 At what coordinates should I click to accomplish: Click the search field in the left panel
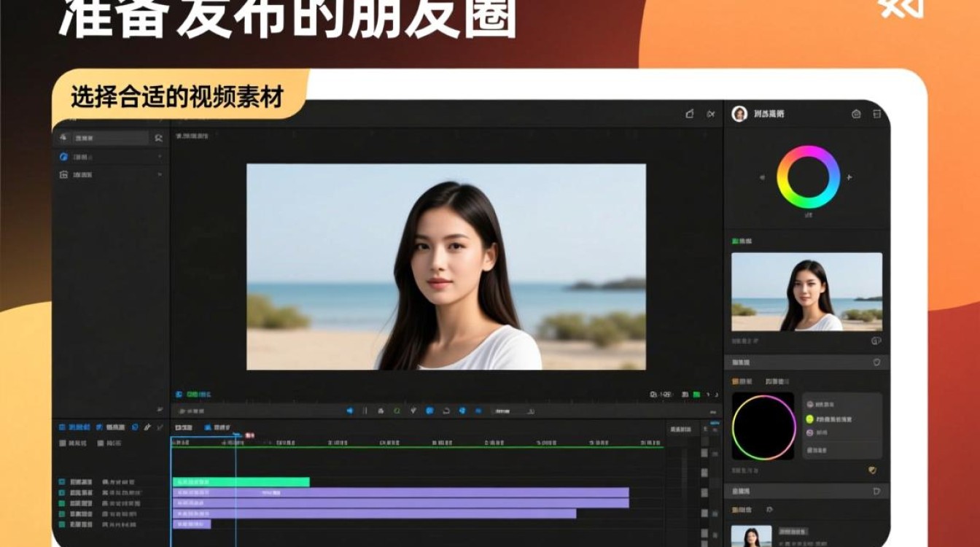[x=110, y=138]
